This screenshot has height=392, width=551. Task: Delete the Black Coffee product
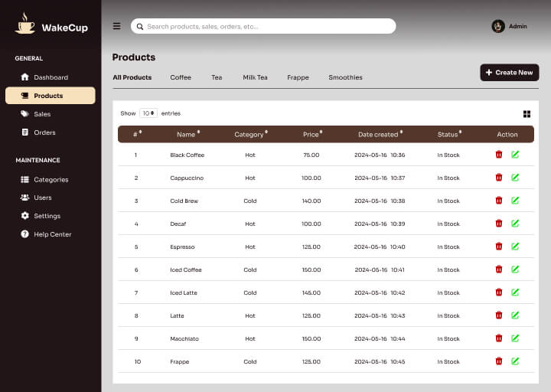coord(499,155)
